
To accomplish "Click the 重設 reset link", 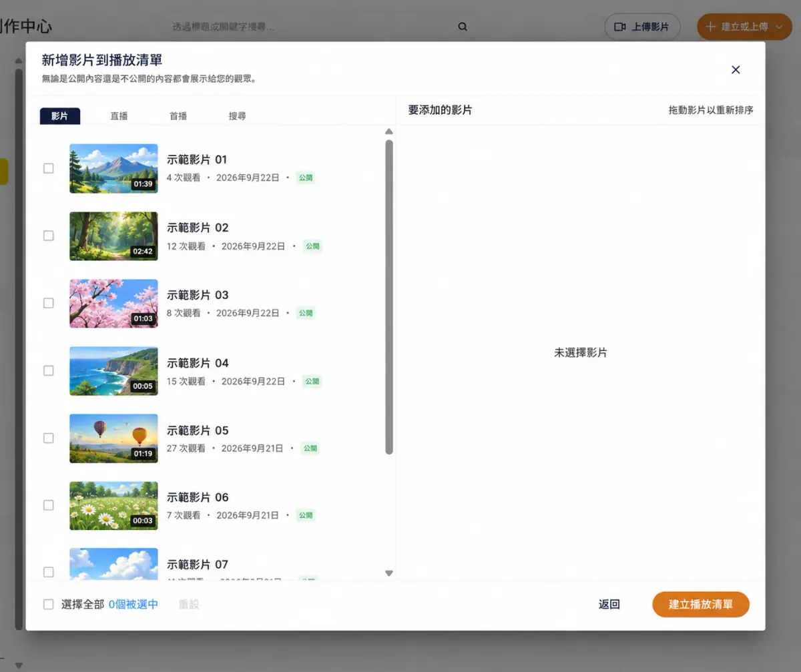I will click(x=189, y=604).
